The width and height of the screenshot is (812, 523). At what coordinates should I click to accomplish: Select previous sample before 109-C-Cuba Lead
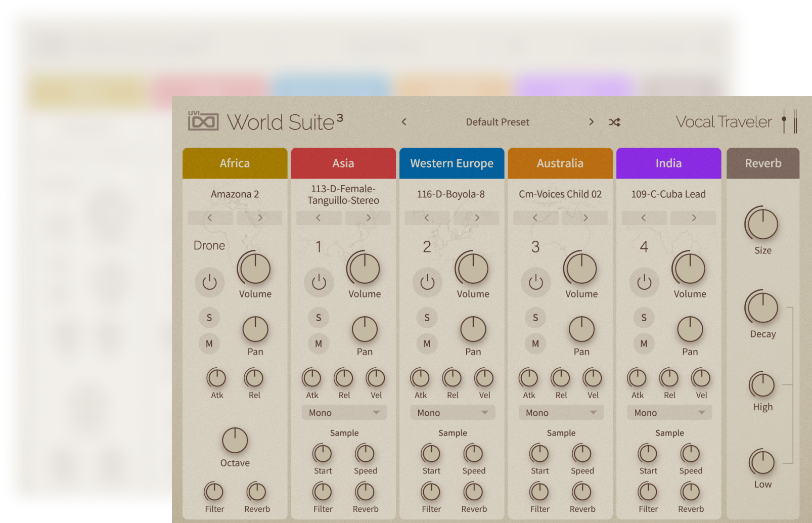[644, 218]
